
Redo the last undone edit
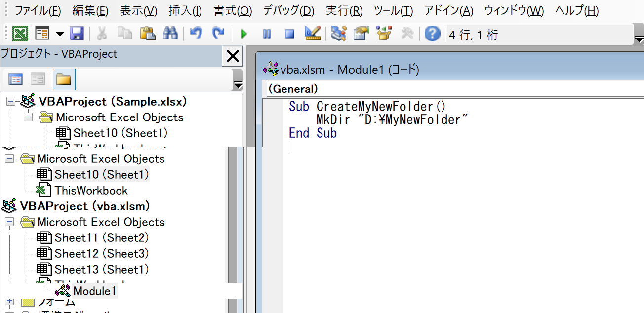(218, 34)
